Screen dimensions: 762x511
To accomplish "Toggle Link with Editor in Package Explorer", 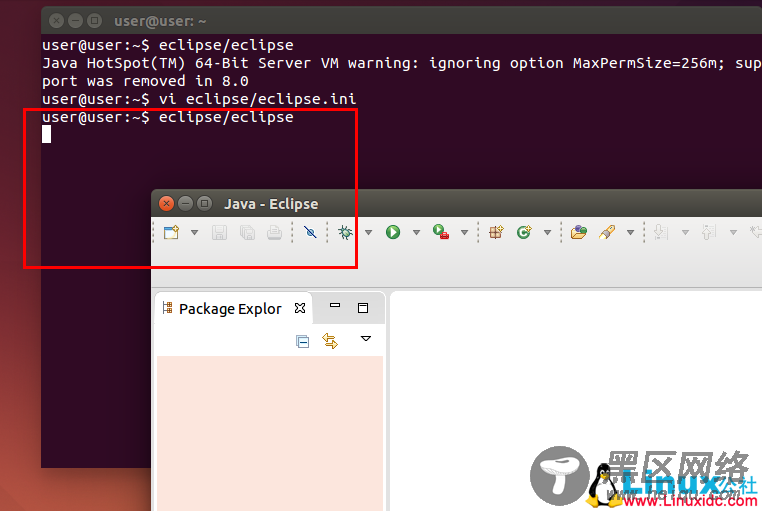I will [330, 341].
